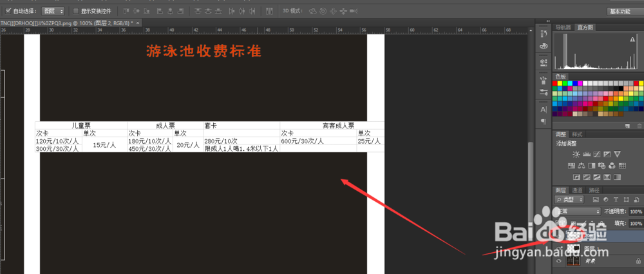Select the 背景 layer thumbnail
This screenshot has height=274, width=644.
573,261
